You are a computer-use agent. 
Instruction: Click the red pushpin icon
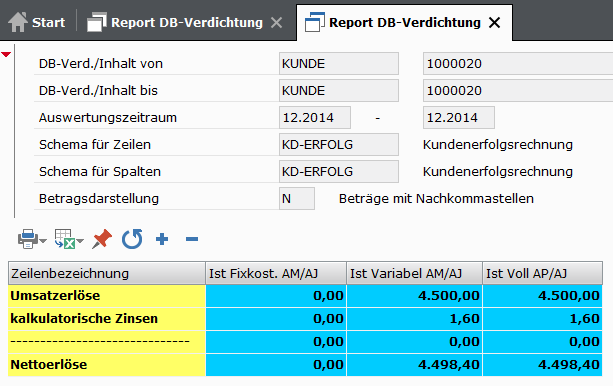pyautogui.click(x=102, y=239)
